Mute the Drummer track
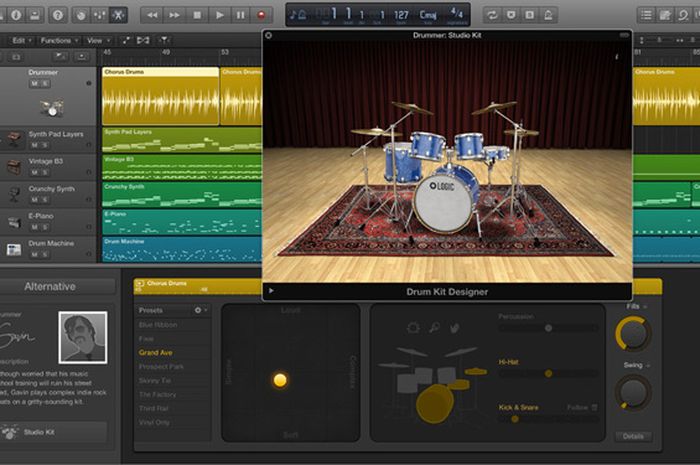This screenshot has width=700, height=465. point(34,83)
